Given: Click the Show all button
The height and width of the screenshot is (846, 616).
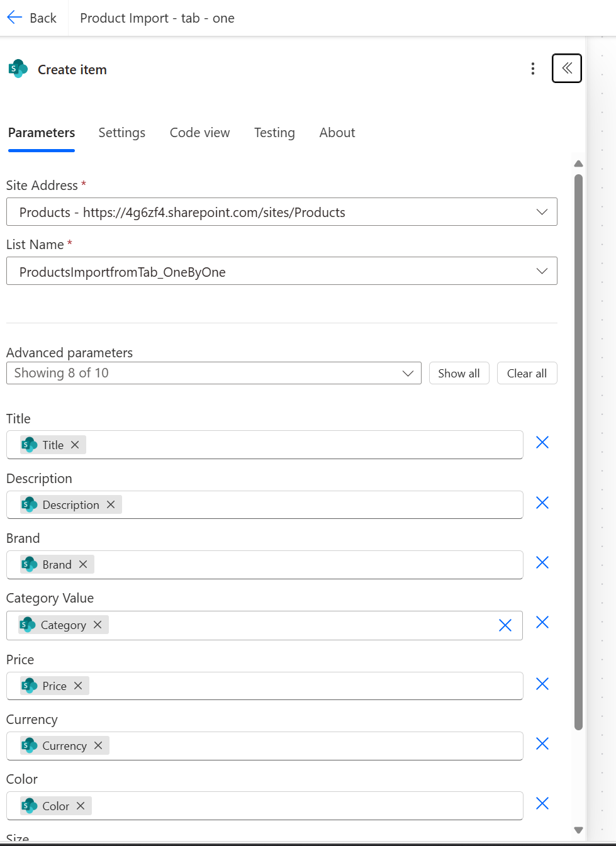Looking at the screenshot, I should [x=459, y=373].
